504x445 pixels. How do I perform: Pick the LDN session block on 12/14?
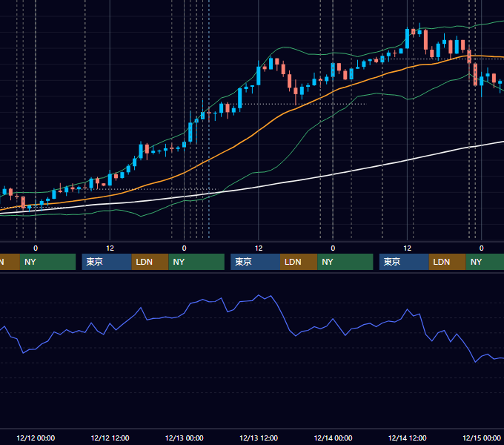(448, 262)
